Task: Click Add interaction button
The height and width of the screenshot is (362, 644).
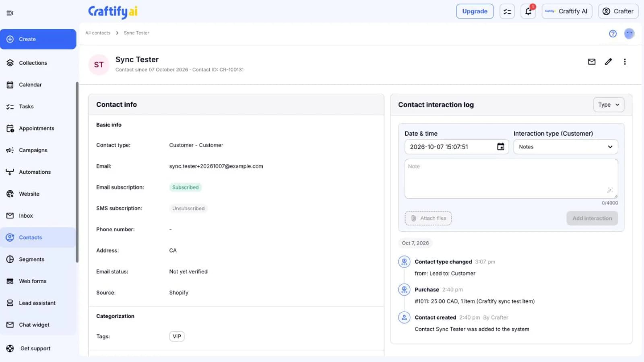Action: click(592, 218)
